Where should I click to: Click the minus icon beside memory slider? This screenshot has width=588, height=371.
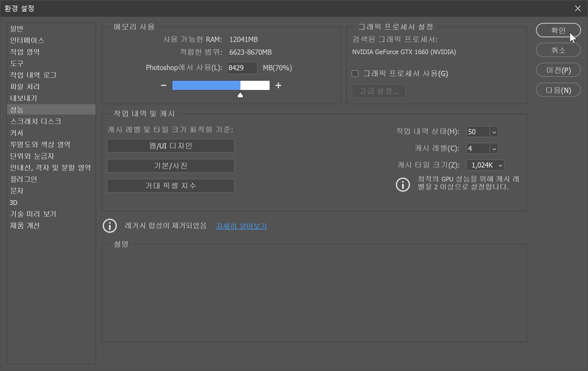click(x=164, y=85)
